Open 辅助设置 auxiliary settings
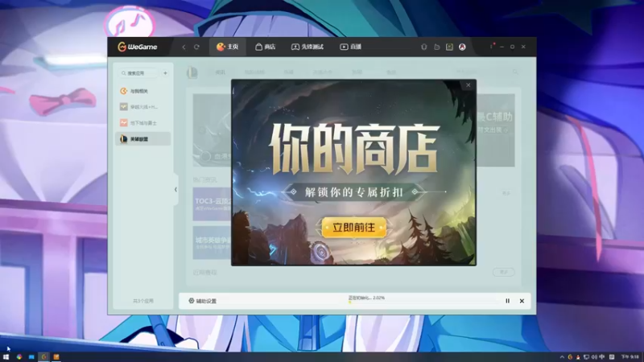The height and width of the screenshot is (362, 644). 203,301
